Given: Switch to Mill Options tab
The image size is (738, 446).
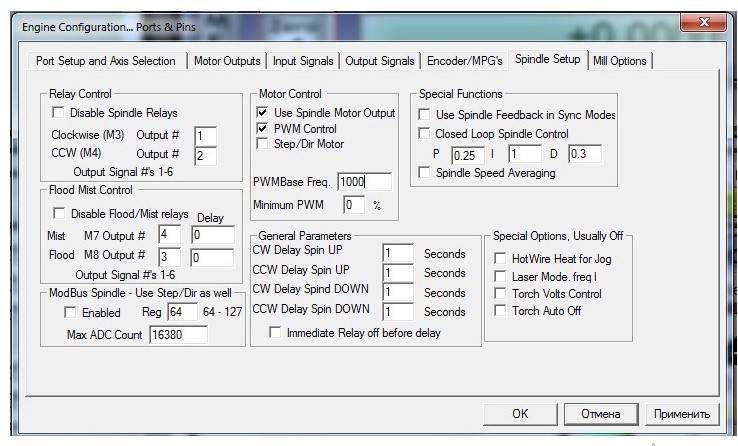Looking at the screenshot, I should (x=619, y=61).
